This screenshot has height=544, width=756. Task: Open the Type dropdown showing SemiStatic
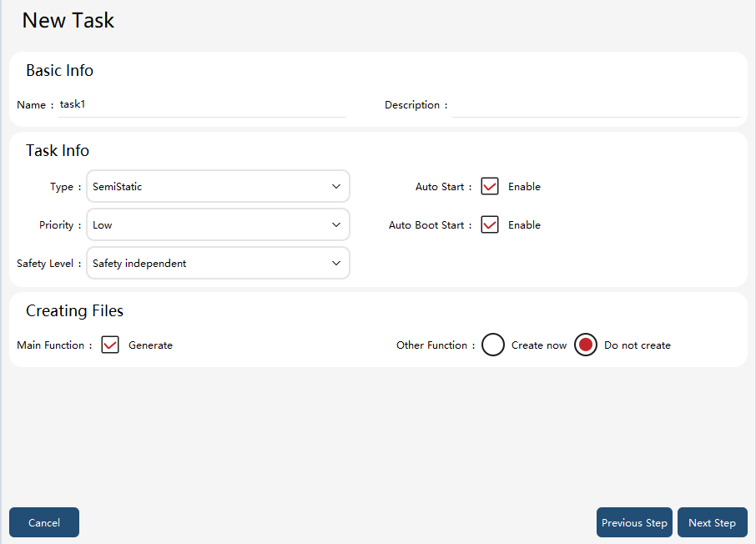218,186
